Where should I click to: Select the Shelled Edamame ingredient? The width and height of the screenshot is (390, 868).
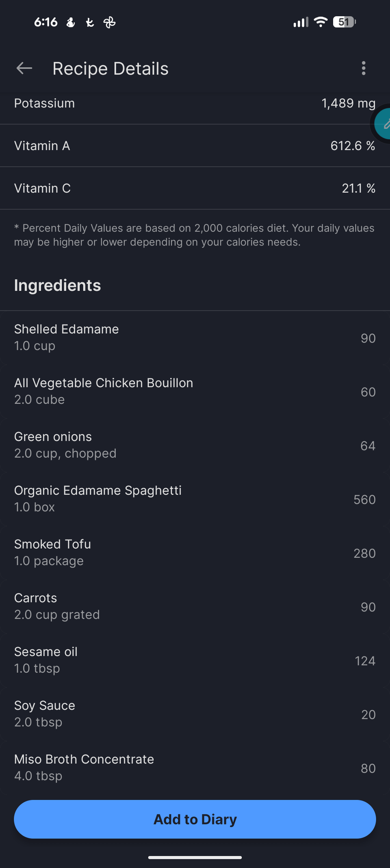click(x=195, y=338)
